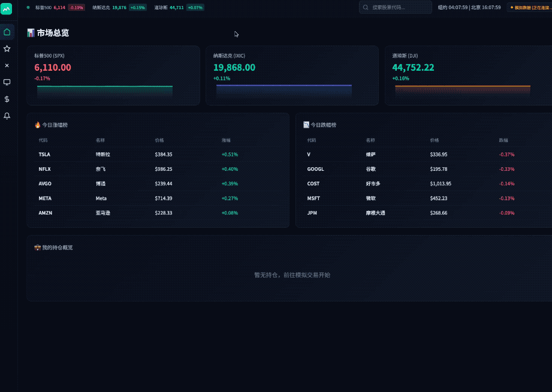Click the 涨幅 column header in gainers table
This screenshot has width=552, height=392.
[226, 140]
